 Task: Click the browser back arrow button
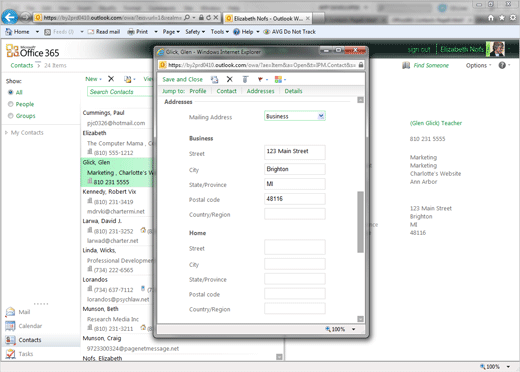click(x=10, y=17)
